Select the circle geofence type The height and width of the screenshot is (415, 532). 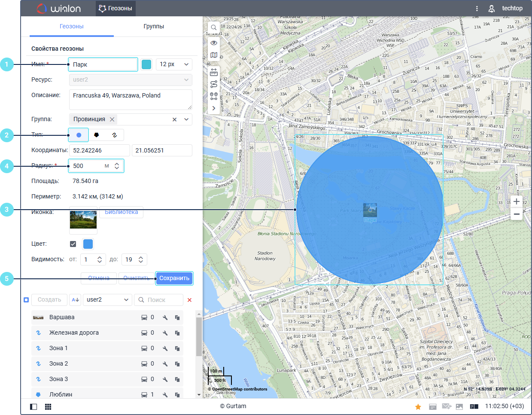(79, 135)
